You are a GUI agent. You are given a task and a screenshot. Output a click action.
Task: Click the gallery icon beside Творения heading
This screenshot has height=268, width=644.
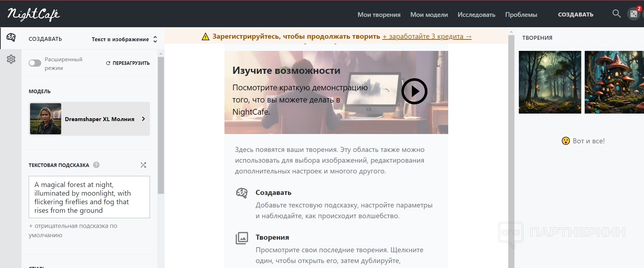coord(242,238)
